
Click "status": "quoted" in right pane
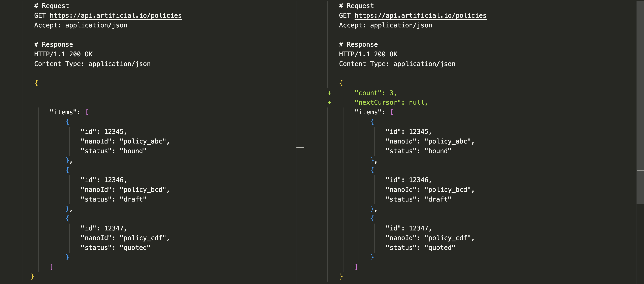[421, 248]
